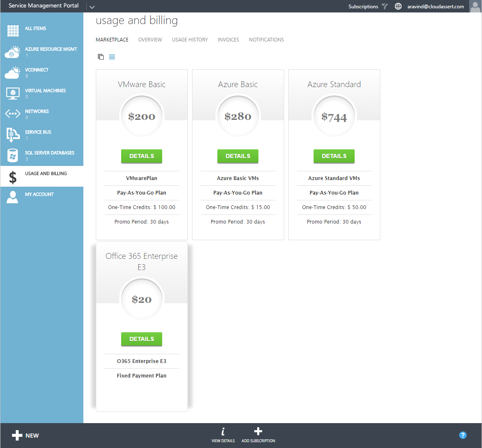Click Promo Period in Azure Standard card
This screenshot has width=482, height=448.
click(334, 222)
